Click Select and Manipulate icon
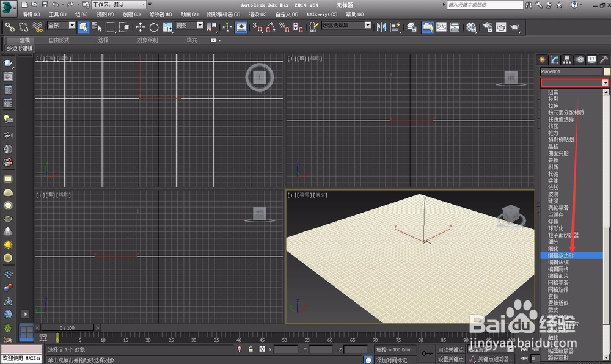The width and height of the screenshot is (611, 364). coord(227,27)
